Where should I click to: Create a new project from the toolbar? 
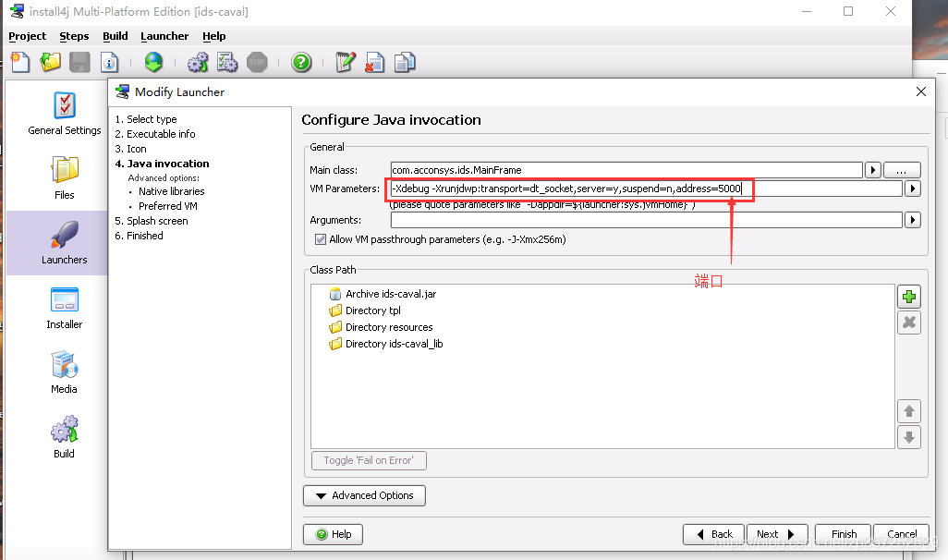19,61
